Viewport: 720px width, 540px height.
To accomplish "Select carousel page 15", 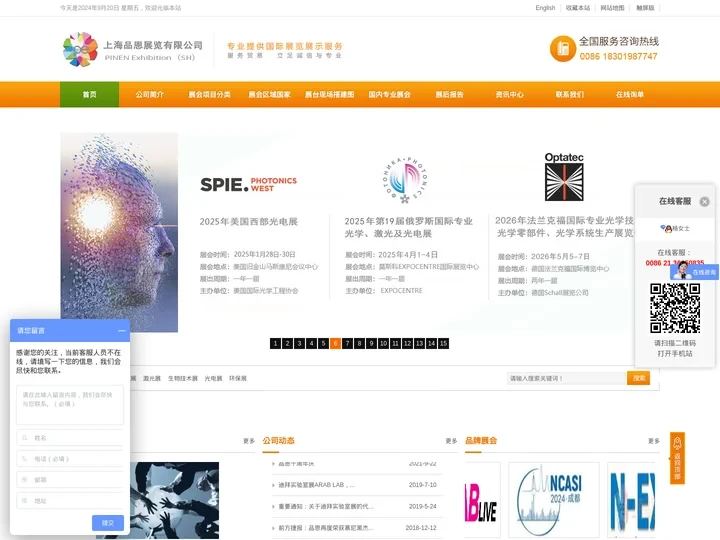I will click(444, 343).
